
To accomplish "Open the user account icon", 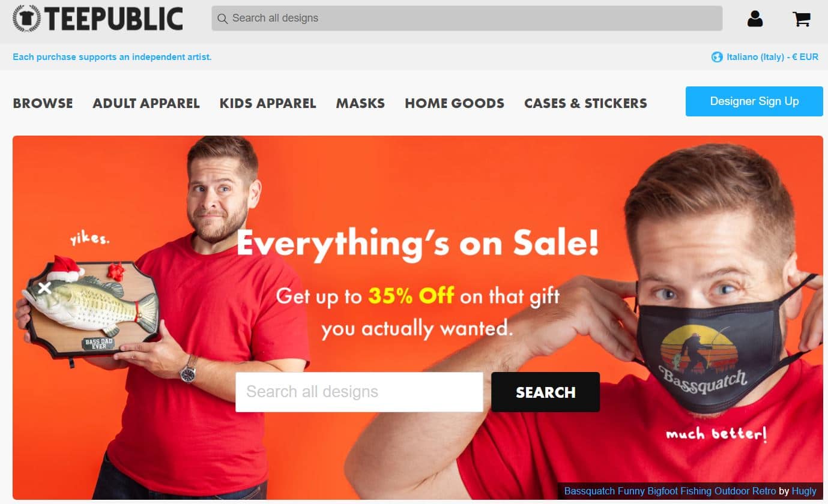I will pos(755,19).
